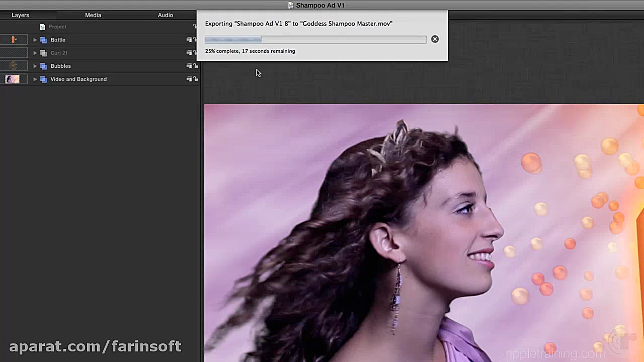Open the Audio tab
Viewport: 644px width, 362px height.
pyautogui.click(x=166, y=15)
